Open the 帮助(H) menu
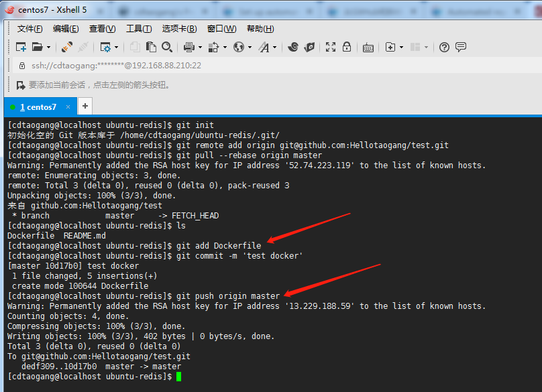Image resolution: width=542 pixels, height=392 pixels. [x=260, y=29]
